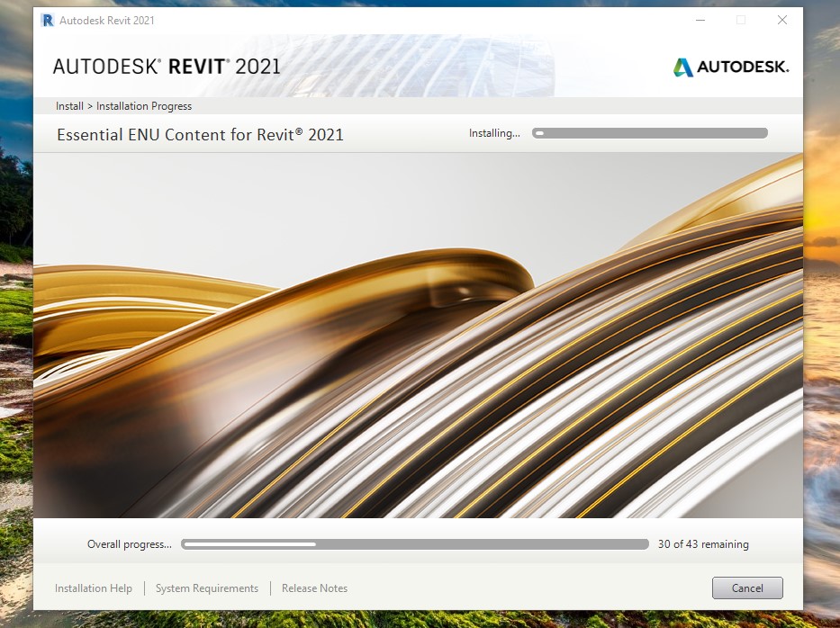Image resolution: width=840 pixels, height=628 pixels.
Task: Click the Installing progress bar
Action: [649, 132]
